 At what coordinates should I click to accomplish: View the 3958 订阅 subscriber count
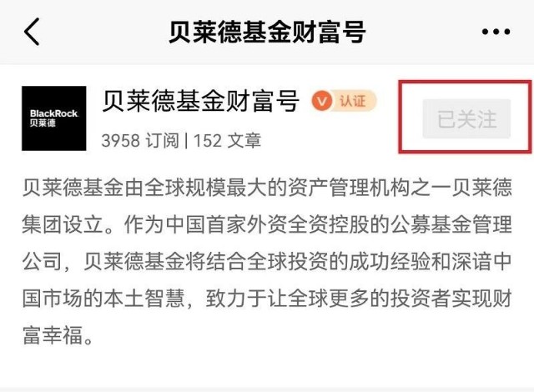point(140,140)
